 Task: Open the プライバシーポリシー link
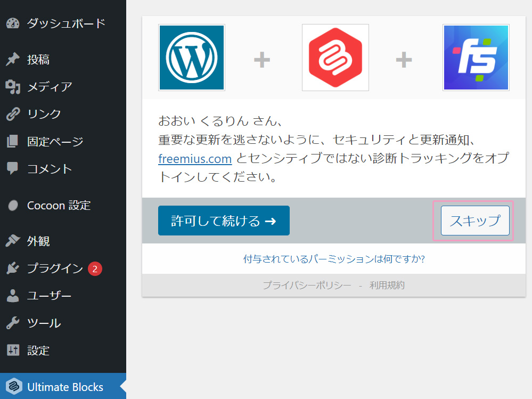(x=307, y=286)
